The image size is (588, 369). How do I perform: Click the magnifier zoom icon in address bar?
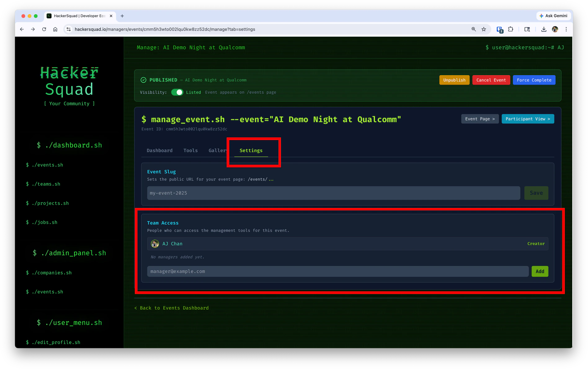tap(474, 29)
